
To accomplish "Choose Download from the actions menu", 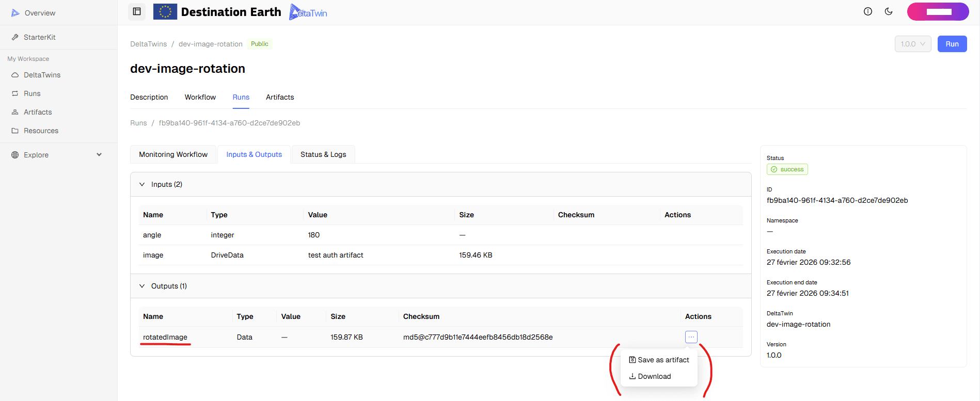I will point(650,376).
